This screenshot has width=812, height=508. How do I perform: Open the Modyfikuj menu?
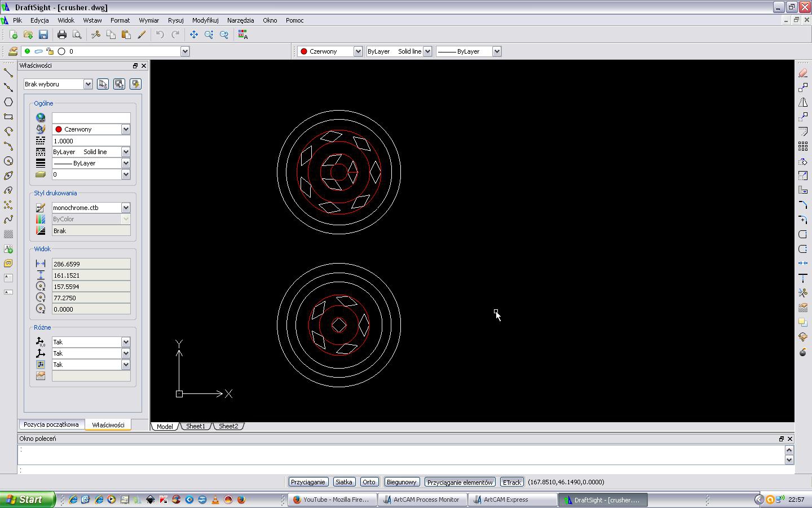coord(205,20)
